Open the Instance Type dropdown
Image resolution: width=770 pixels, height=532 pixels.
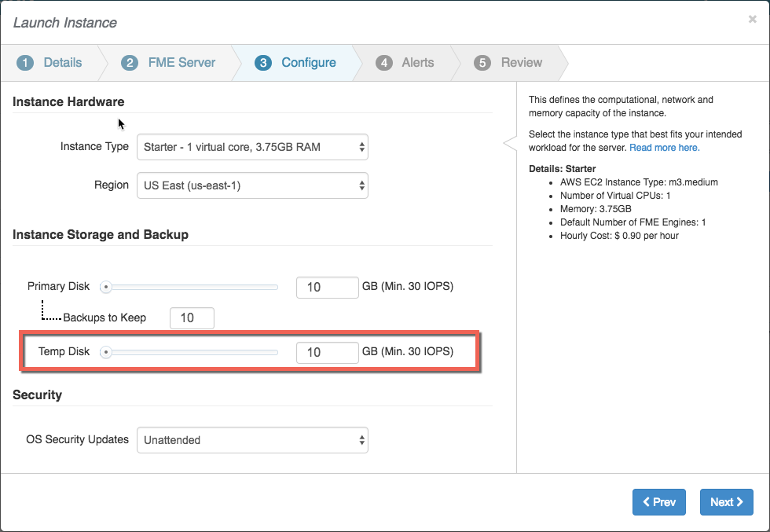[252, 147]
